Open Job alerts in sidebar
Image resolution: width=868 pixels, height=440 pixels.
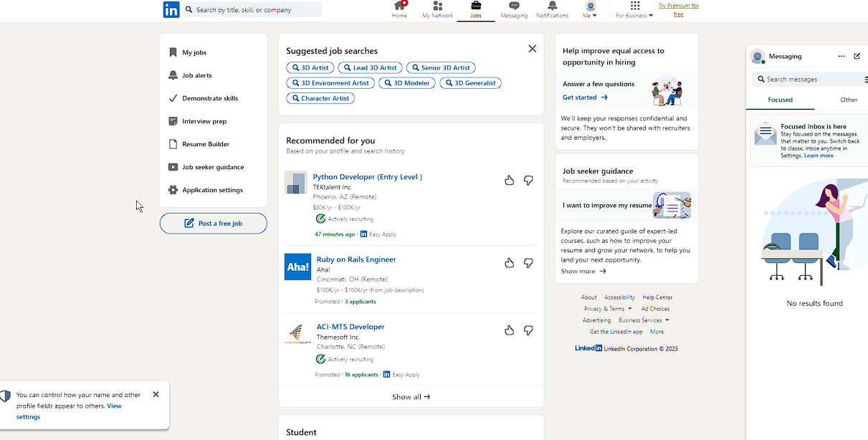pyautogui.click(x=197, y=75)
